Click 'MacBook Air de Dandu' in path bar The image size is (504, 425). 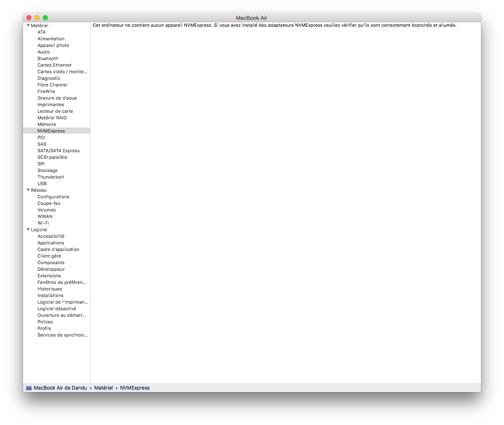pyautogui.click(x=60, y=388)
